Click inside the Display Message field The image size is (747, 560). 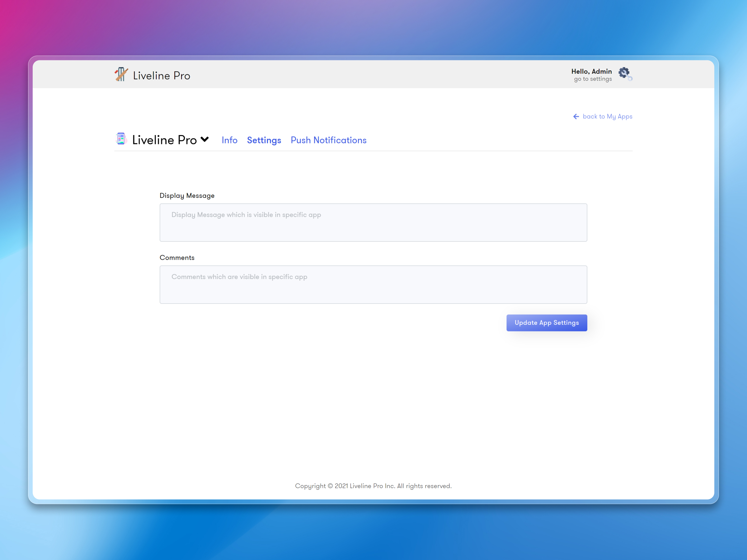pyautogui.click(x=373, y=222)
